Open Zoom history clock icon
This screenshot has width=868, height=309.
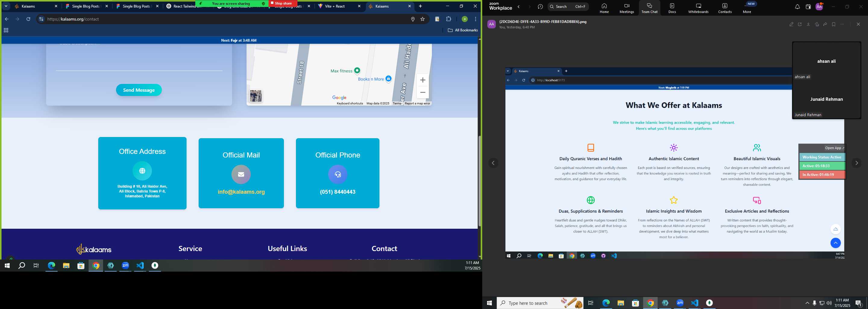(540, 7)
